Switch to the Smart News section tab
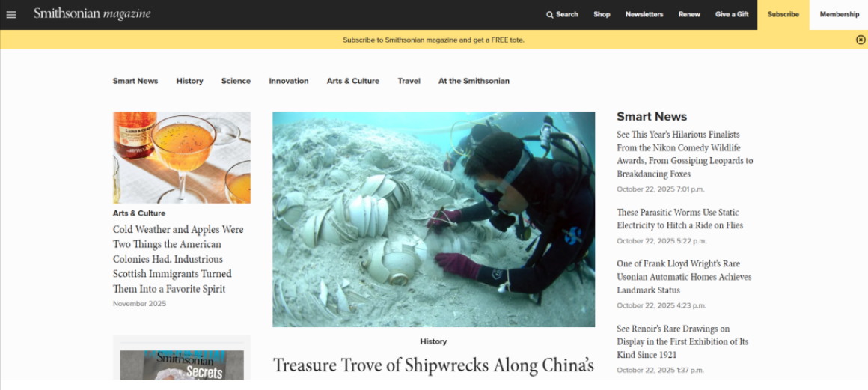Screen dimensions: 868x390 tap(135, 81)
